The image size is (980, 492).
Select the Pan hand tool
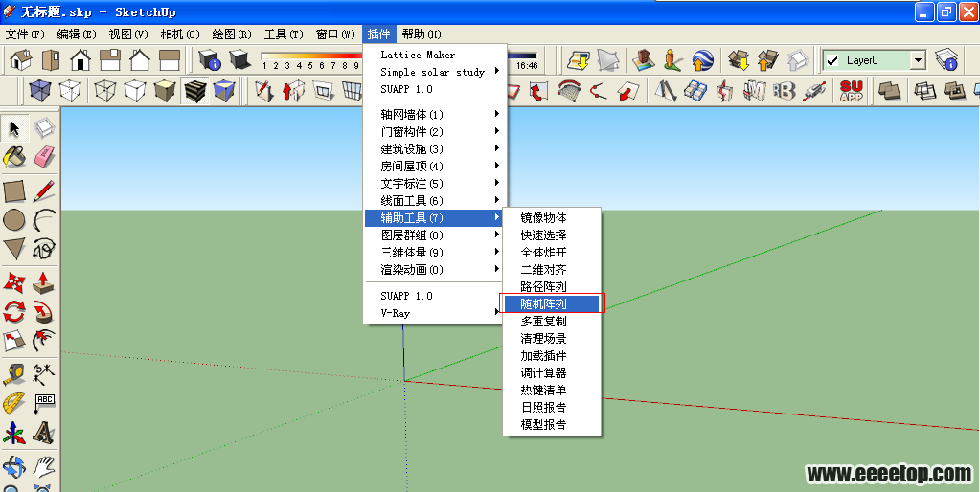click(44, 466)
